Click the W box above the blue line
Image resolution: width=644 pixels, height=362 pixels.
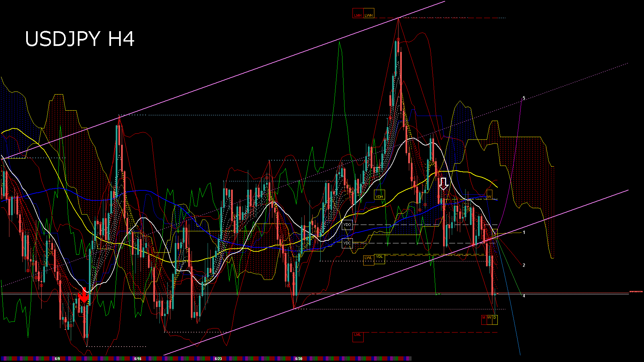pos(489,195)
